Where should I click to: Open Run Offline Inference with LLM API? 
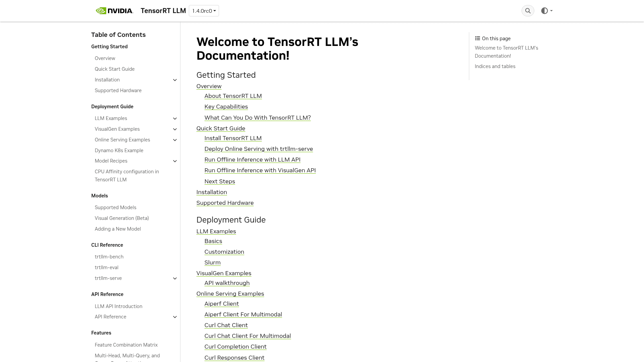(x=252, y=160)
